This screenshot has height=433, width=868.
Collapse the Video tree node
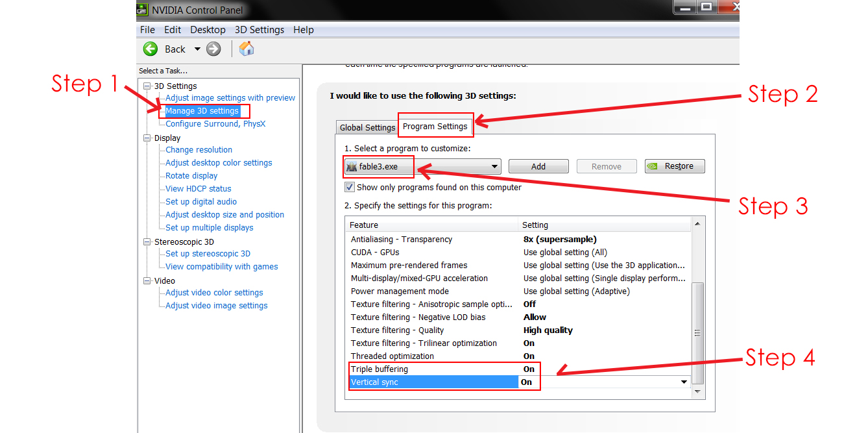tap(147, 280)
